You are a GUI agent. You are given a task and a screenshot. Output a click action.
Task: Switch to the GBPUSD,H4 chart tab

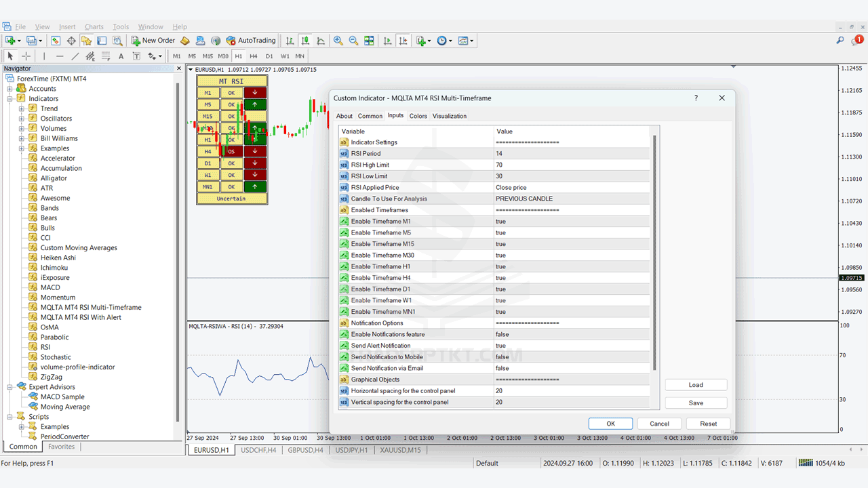pyautogui.click(x=305, y=450)
